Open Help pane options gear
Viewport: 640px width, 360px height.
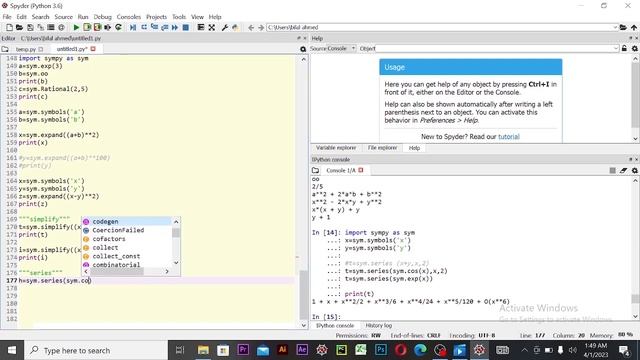[x=635, y=48]
